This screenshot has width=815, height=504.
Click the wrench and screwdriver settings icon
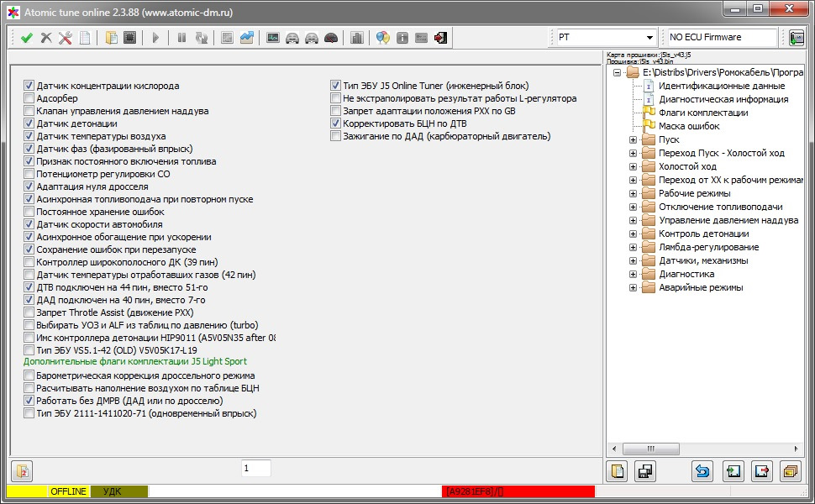click(x=66, y=38)
